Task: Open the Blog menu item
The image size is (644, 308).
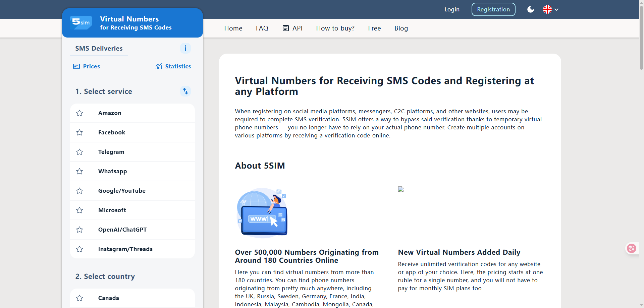Action: [x=401, y=28]
